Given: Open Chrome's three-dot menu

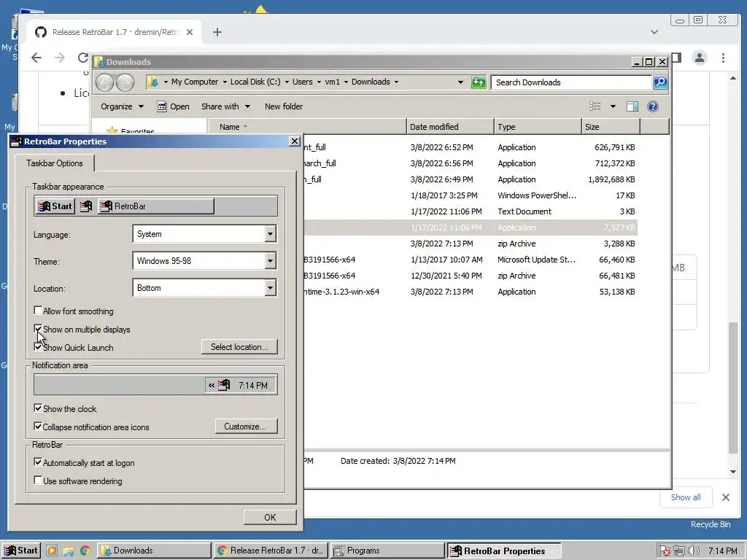Looking at the screenshot, I should click(723, 58).
